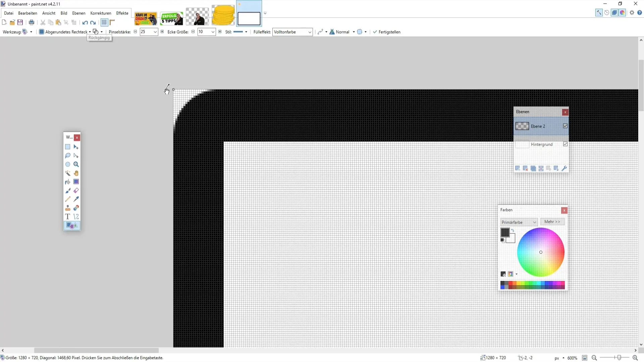Screen dimensions: 644x362
Task: Open the Ansicht menu
Action: pyautogui.click(x=49, y=13)
